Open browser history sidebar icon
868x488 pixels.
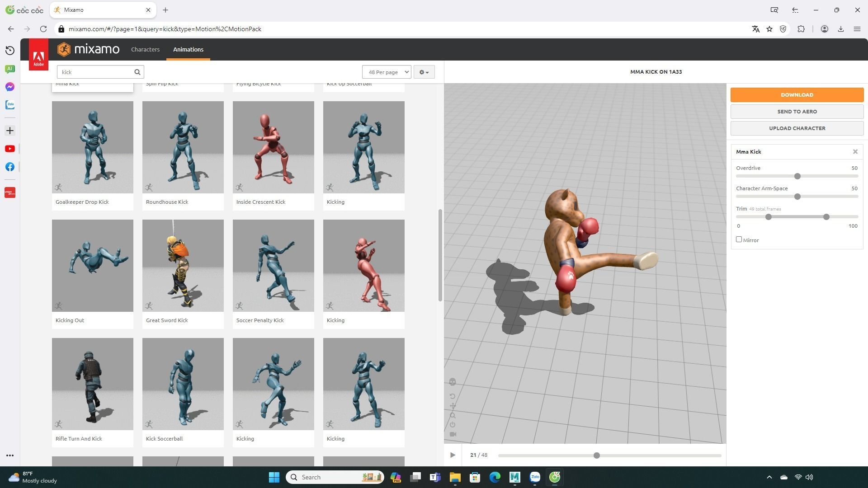click(10, 51)
